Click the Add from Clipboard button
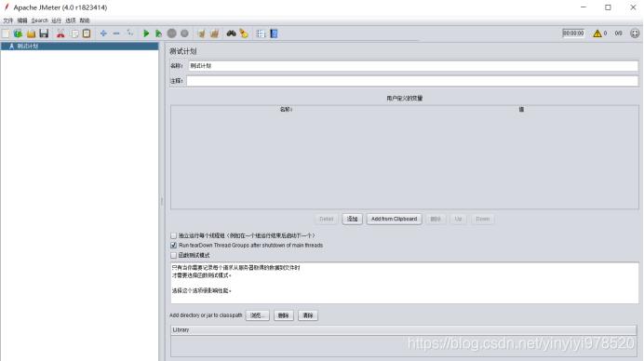644x361 pixels. point(395,219)
